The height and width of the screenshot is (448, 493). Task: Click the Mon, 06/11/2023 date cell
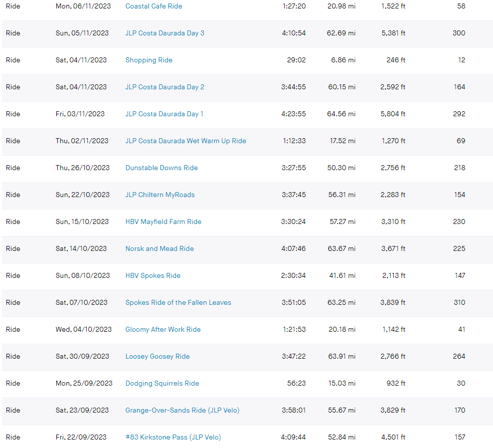pyautogui.click(x=83, y=6)
